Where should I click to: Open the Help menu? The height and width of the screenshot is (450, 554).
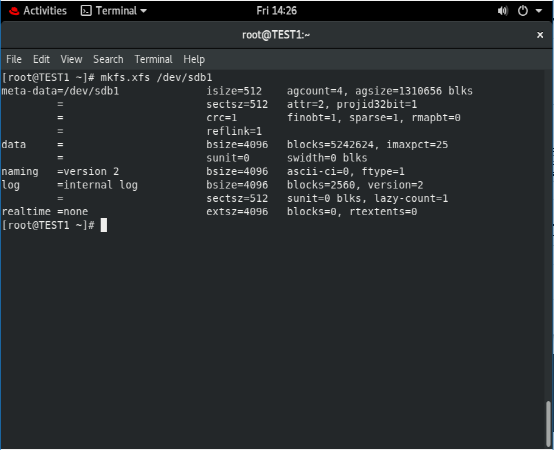(194, 59)
